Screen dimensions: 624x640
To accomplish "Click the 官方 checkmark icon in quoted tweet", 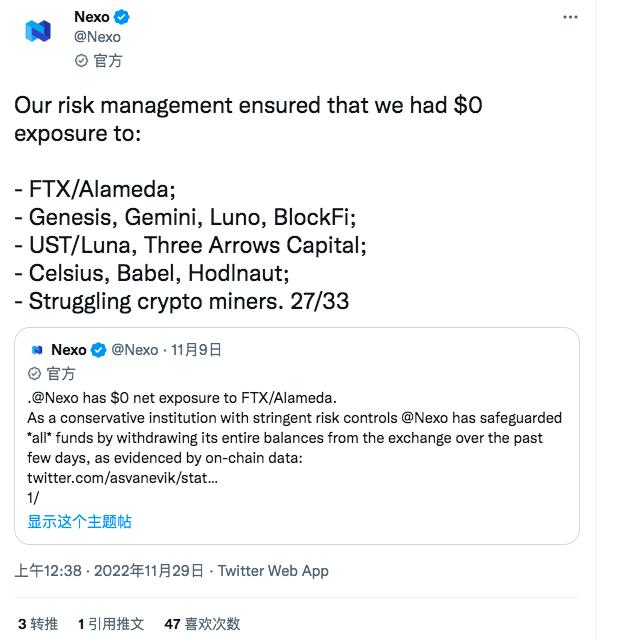I will (34, 373).
